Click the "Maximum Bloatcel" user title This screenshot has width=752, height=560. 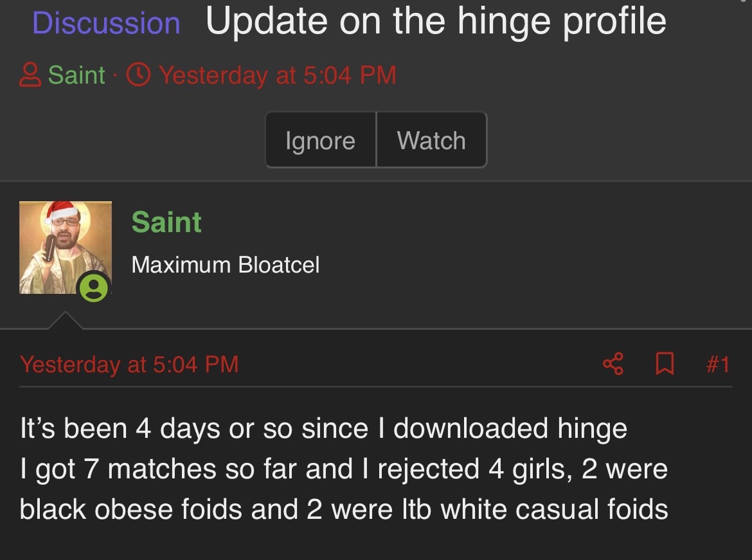[225, 265]
